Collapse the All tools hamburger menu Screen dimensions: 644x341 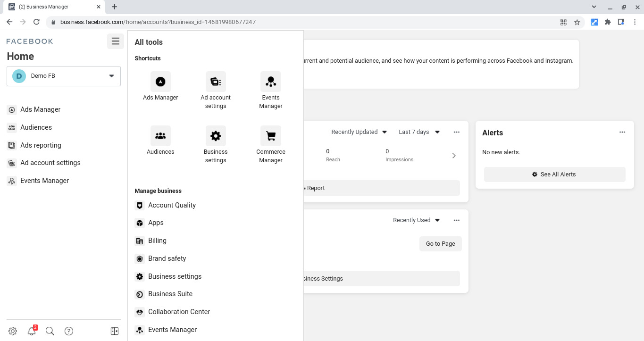click(116, 42)
